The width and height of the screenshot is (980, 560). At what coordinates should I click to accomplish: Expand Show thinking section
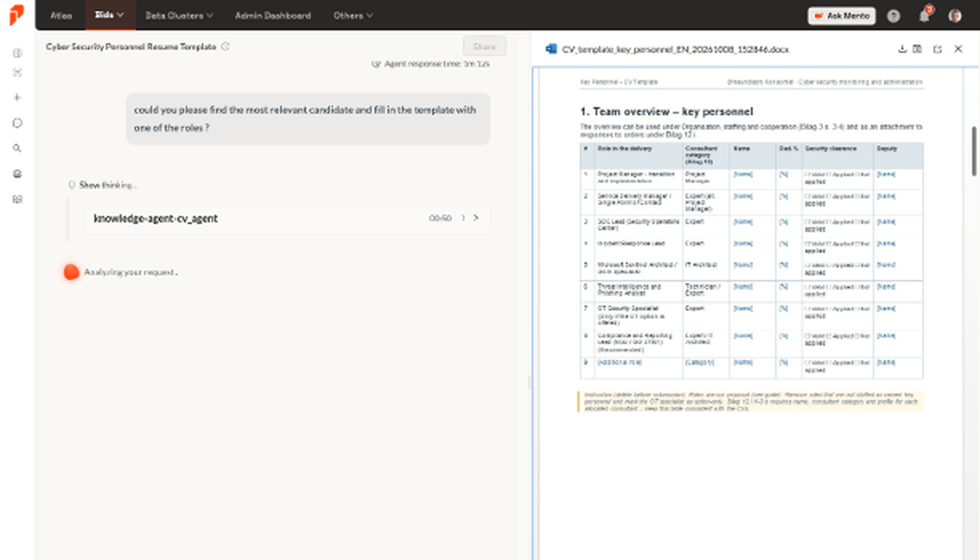(108, 185)
